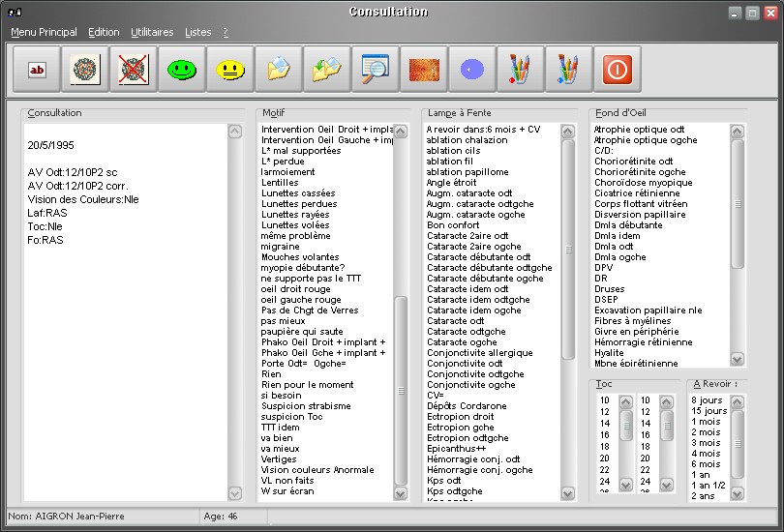Select 'Druses' in Fond d'Oeil list
This screenshot has width=784, height=532.
point(610,289)
